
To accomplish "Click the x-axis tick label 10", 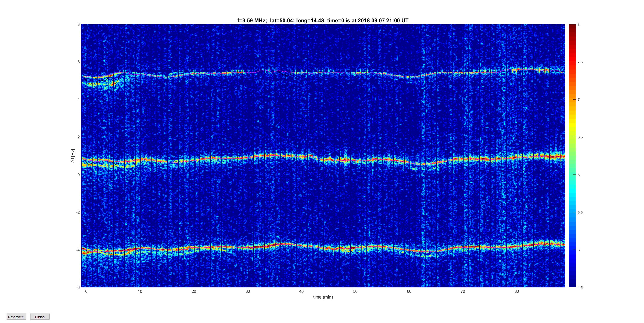I will pos(140,291).
